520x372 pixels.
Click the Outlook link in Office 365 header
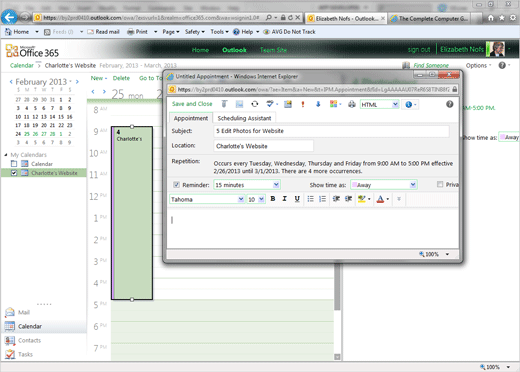tap(234, 50)
